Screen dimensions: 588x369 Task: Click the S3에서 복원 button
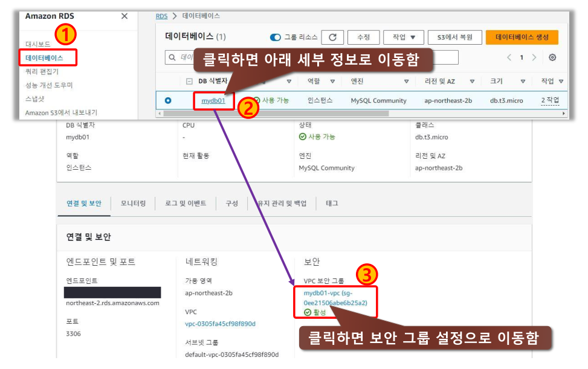[455, 37]
